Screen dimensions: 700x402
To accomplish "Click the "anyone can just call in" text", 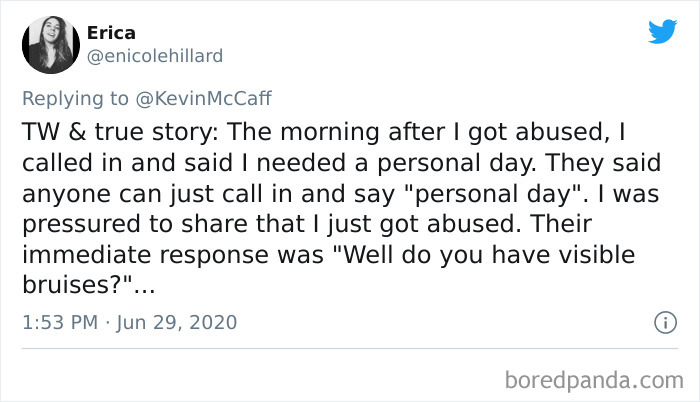I will click(157, 194).
